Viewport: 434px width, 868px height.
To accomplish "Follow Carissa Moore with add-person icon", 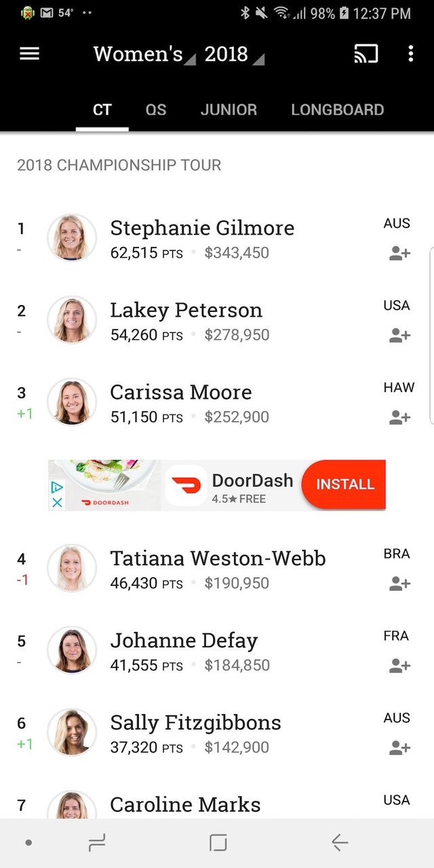I will (x=399, y=418).
